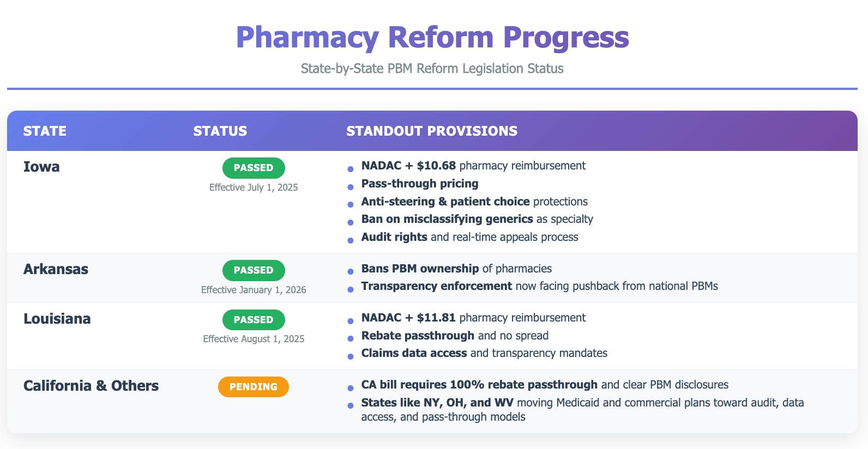Viewport: 868px width, 449px height.
Task: Click the orange PENDING status badge
Action: (254, 387)
